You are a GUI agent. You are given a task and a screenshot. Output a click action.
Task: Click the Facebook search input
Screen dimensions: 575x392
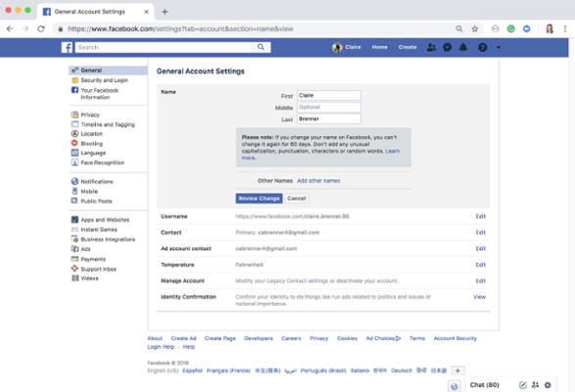(x=164, y=47)
